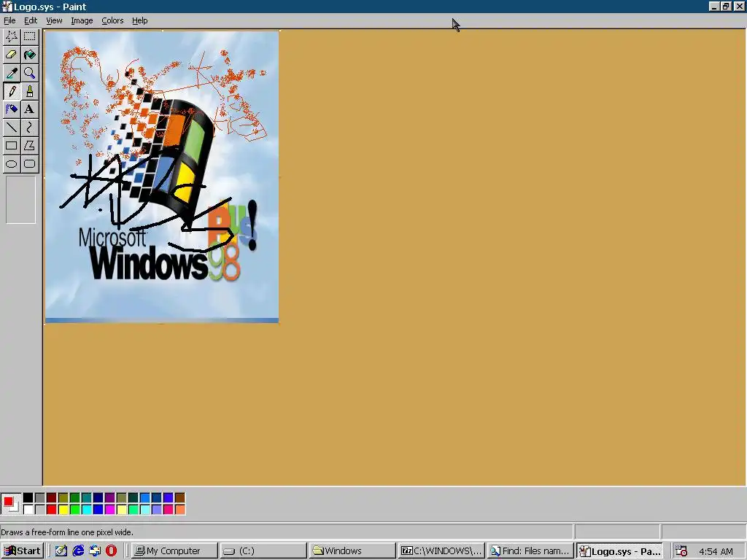Select the Curve tool
Screen dimensions: 747x560
[29, 127]
